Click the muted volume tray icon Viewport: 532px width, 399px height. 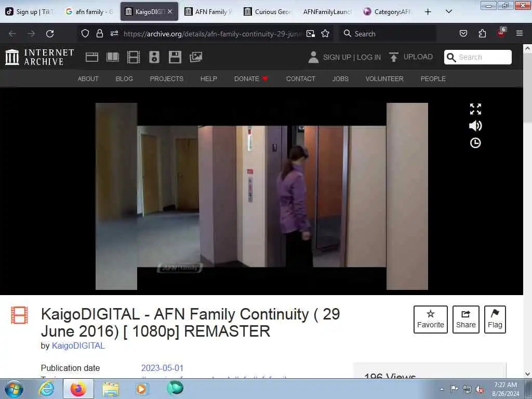point(480,389)
